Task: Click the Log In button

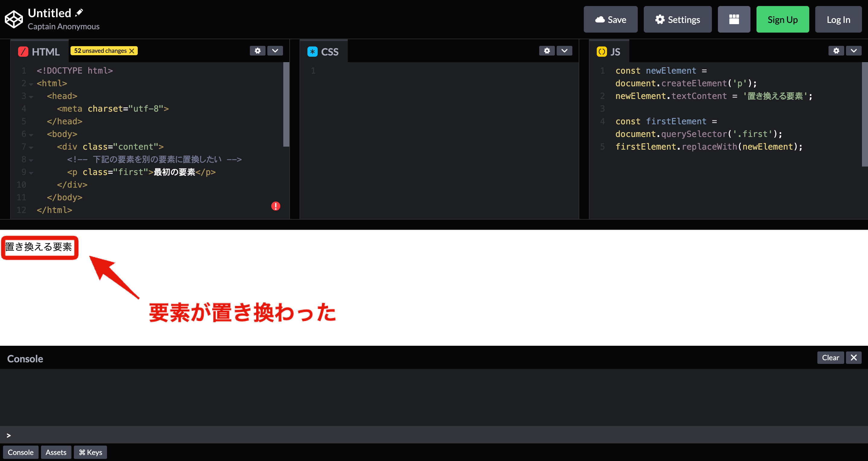Action: tap(838, 19)
